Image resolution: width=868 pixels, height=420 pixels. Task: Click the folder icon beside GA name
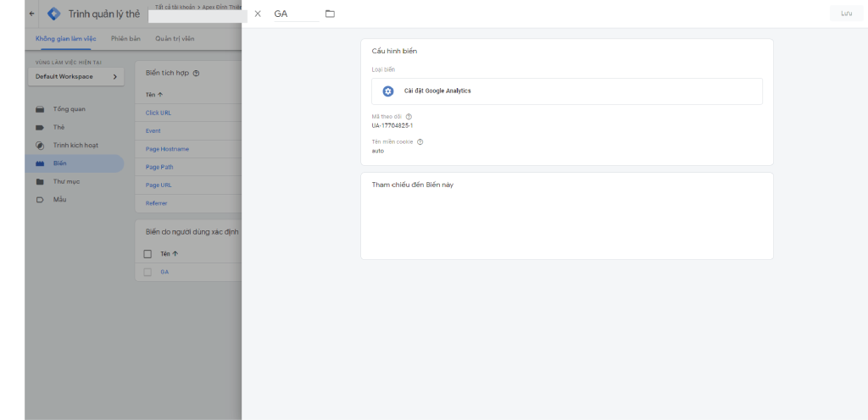pyautogui.click(x=330, y=14)
